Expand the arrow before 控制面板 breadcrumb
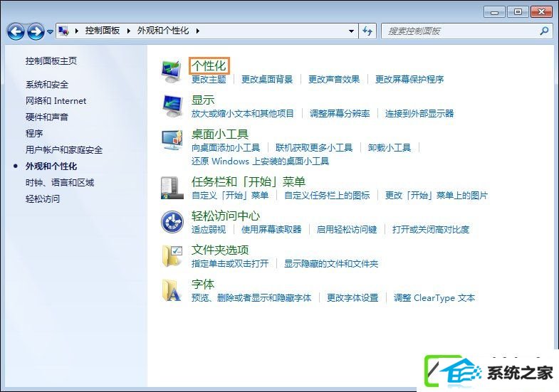Image resolution: width=559 pixels, height=392 pixels. coord(77,31)
